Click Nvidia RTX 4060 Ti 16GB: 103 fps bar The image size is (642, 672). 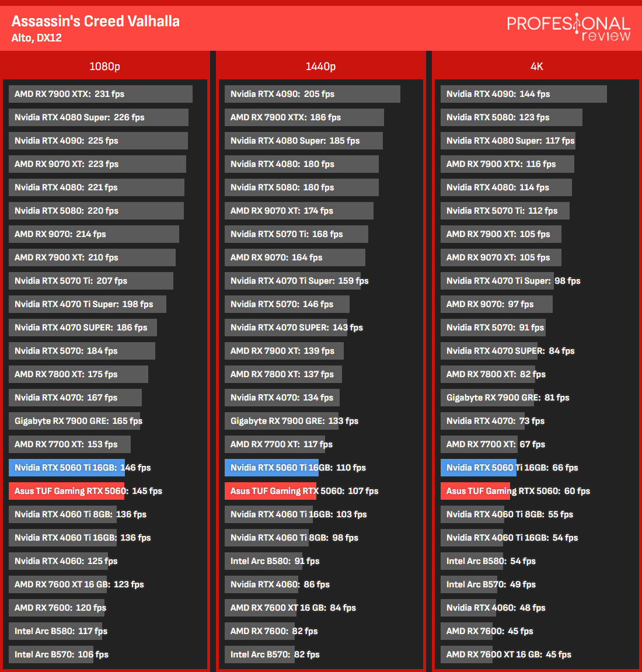[268, 514]
